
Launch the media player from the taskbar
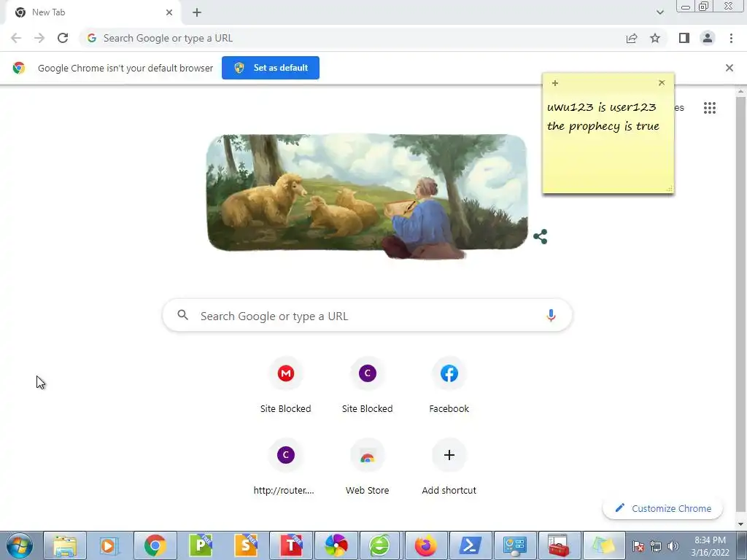(109, 545)
